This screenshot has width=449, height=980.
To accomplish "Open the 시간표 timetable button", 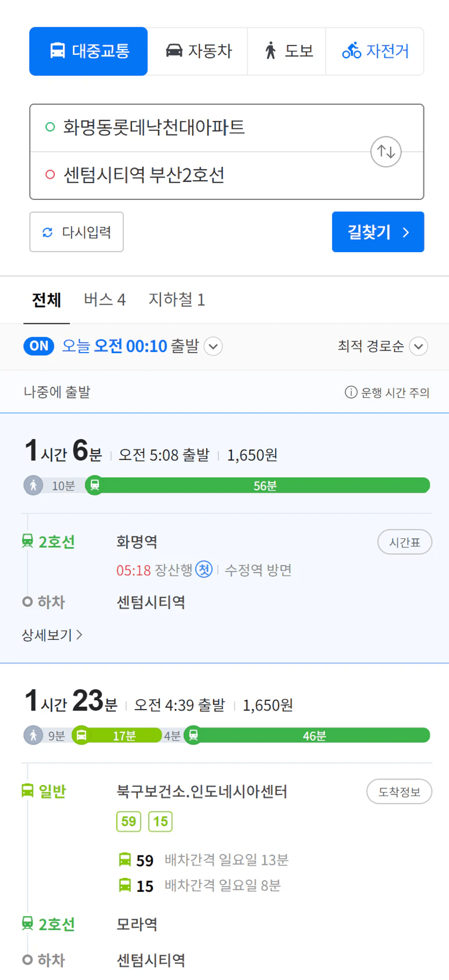I will point(404,542).
